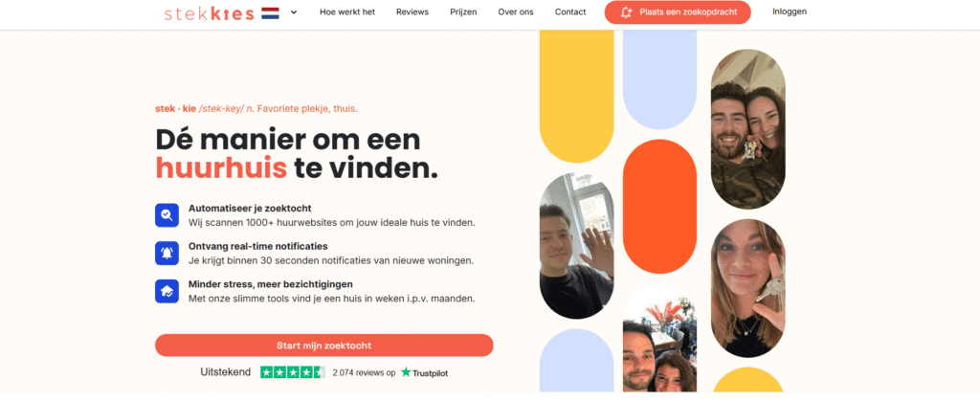Open the Contact page
980x402 pixels.
pos(570,11)
